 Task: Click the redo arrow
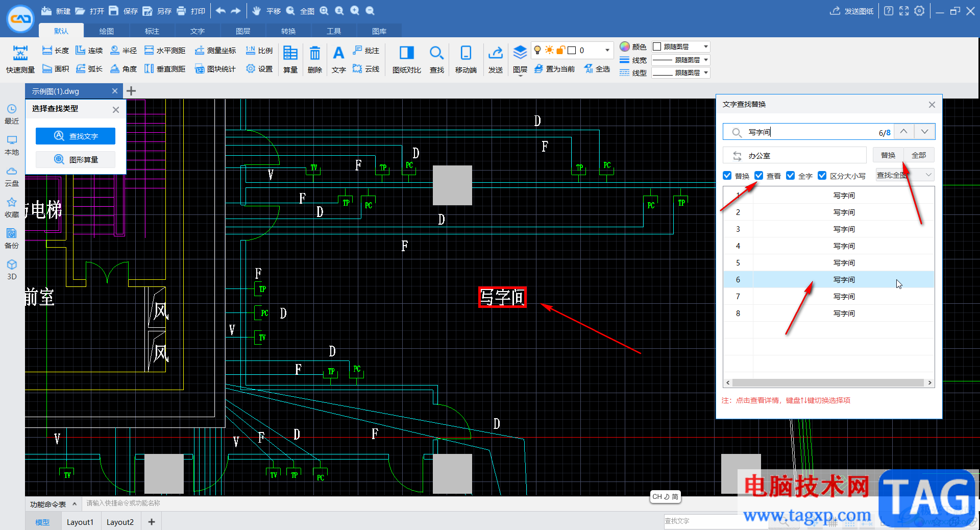point(236,11)
